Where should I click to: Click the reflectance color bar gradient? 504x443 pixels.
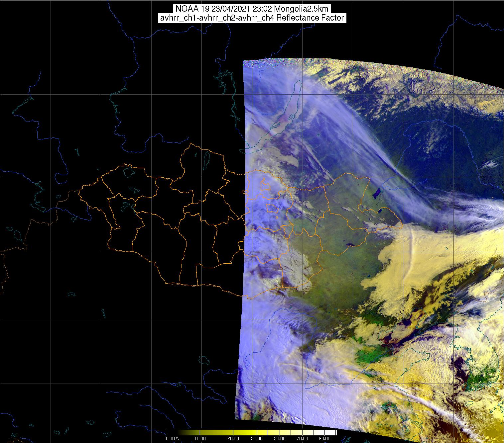click(x=252, y=433)
